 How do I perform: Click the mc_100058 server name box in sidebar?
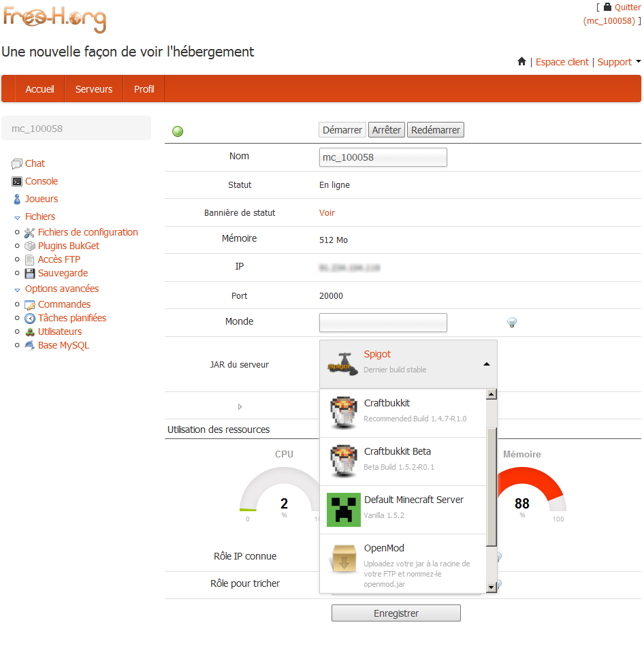[x=76, y=128]
